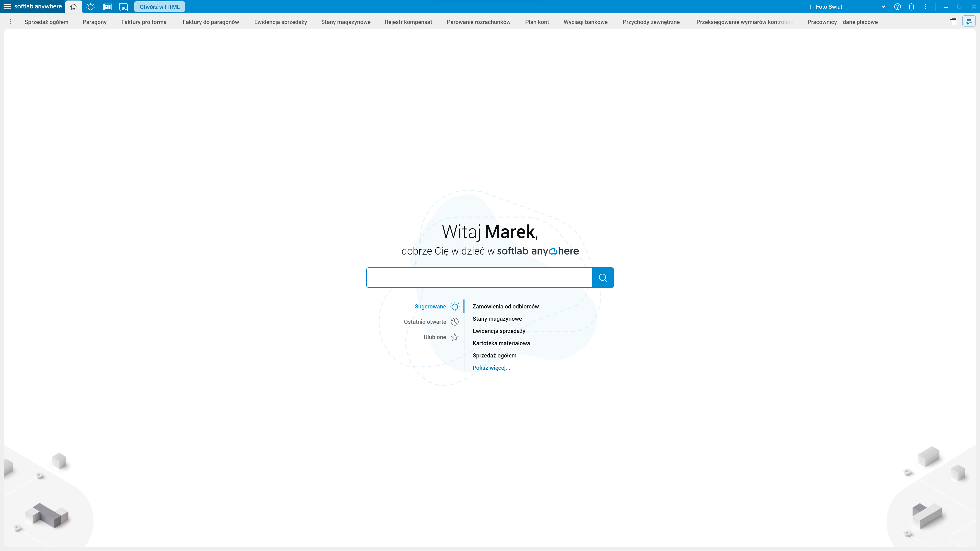Click the news page icon in top bar

107,7
